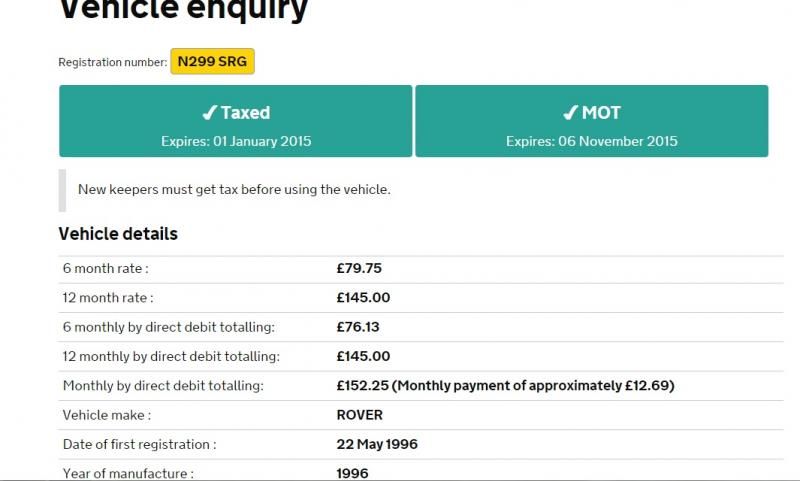Viewport: 800px width, 481px height.
Task: Select the N299 SRG registration plate
Action: coord(212,61)
